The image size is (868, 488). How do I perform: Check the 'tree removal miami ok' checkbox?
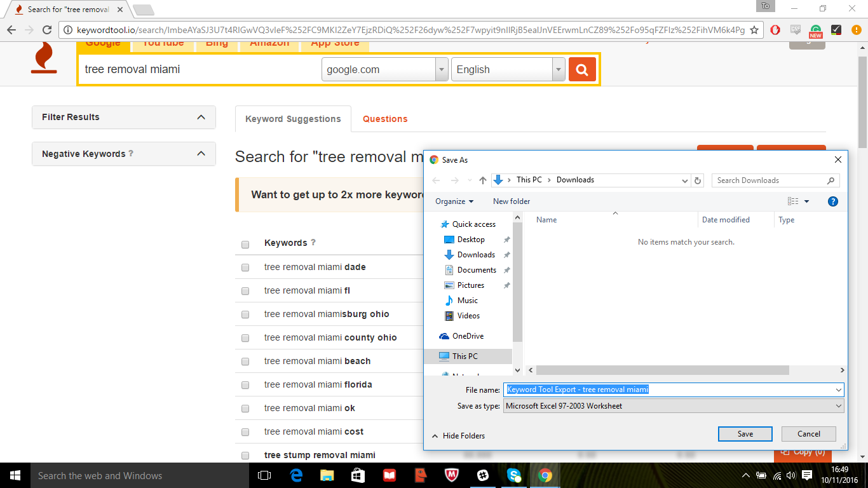[x=245, y=409]
